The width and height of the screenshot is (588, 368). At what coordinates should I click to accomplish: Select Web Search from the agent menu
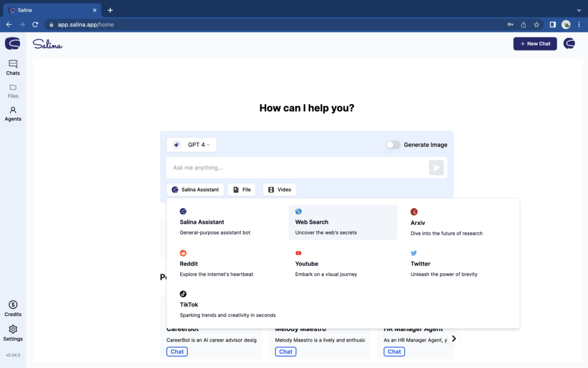tap(343, 222)
